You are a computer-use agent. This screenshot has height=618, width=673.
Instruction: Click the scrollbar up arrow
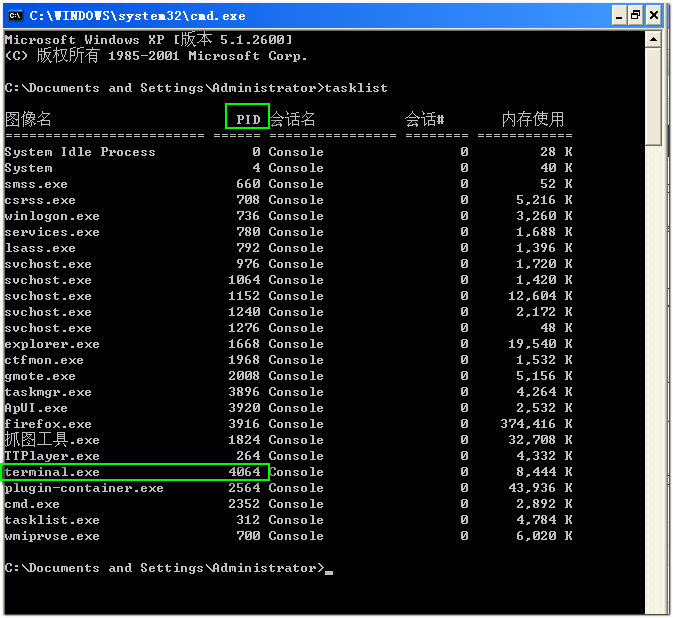pos(653,39)
